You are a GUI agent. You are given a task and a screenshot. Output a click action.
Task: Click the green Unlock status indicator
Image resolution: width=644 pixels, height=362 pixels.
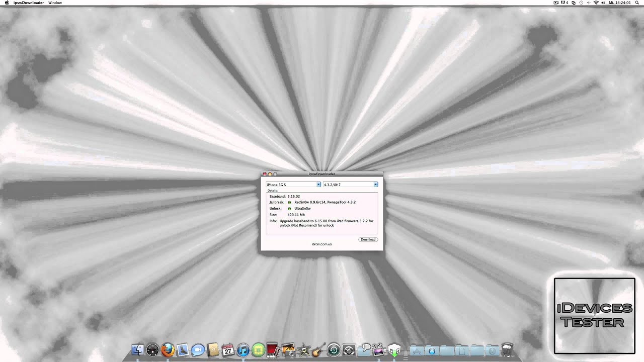tap(289, 208)
